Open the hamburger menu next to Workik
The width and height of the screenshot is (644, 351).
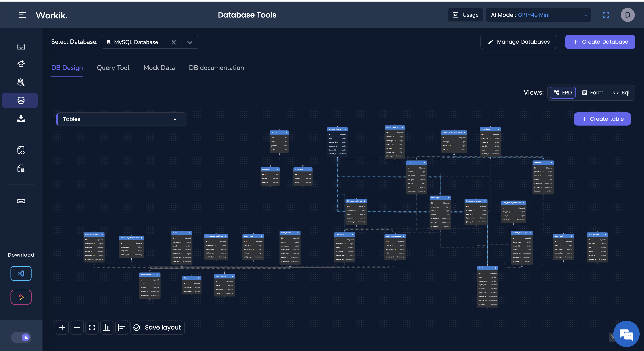(22, 15)
